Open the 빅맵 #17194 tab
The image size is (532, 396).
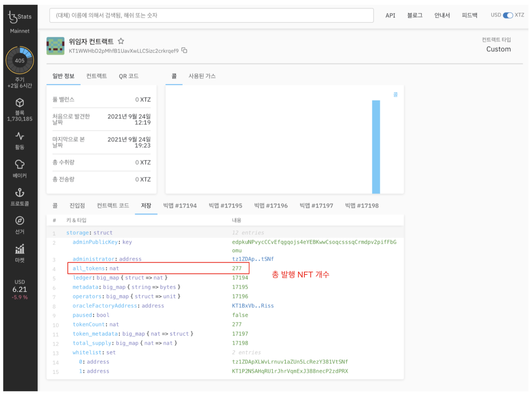coord(180,206)
